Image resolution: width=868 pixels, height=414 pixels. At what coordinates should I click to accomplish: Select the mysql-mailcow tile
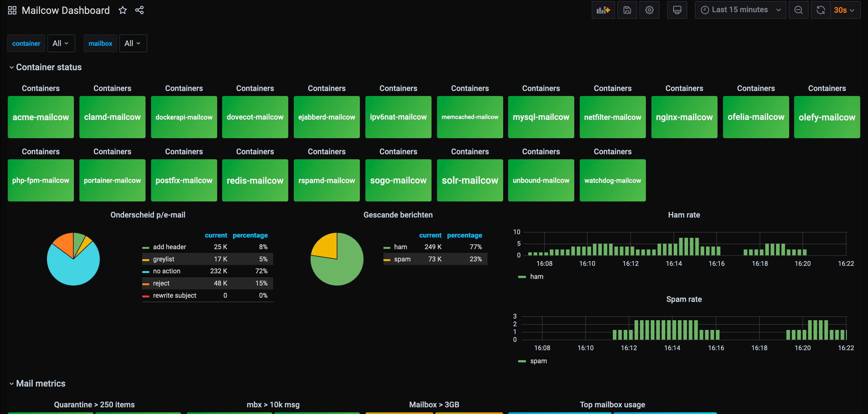pos(541,117)
